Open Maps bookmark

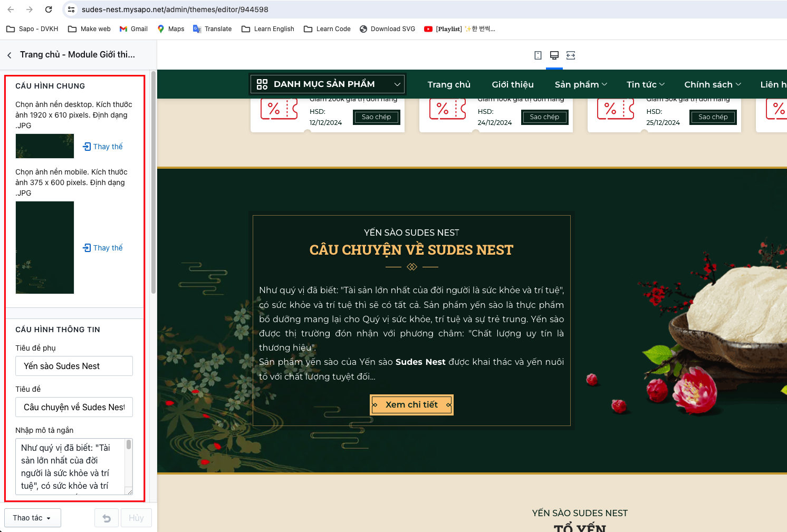click(x=171, y=29)
